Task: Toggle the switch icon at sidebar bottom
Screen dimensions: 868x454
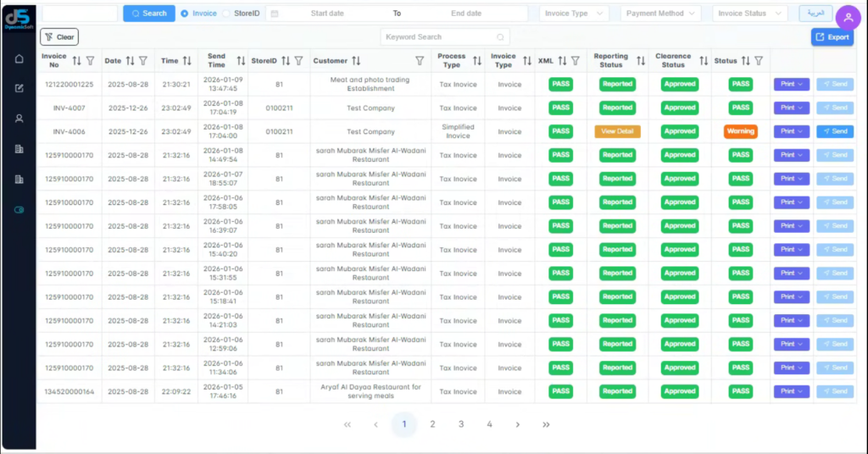Action: click(x=19, y=210)
